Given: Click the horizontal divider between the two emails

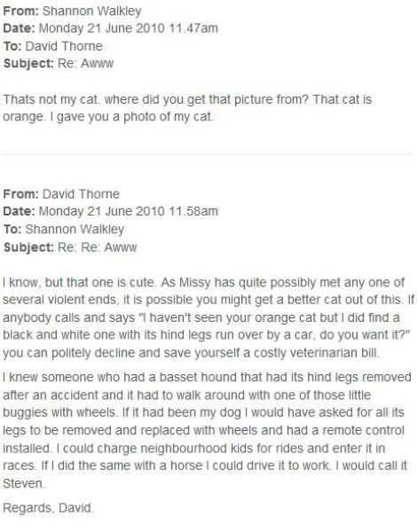Looking at the screenshot, I should (208, 154).
